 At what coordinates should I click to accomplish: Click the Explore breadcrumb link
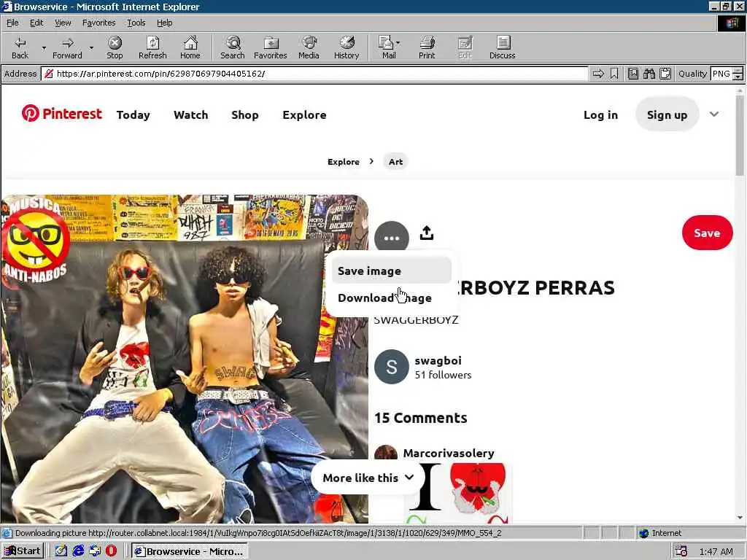[x=343, y=161]
